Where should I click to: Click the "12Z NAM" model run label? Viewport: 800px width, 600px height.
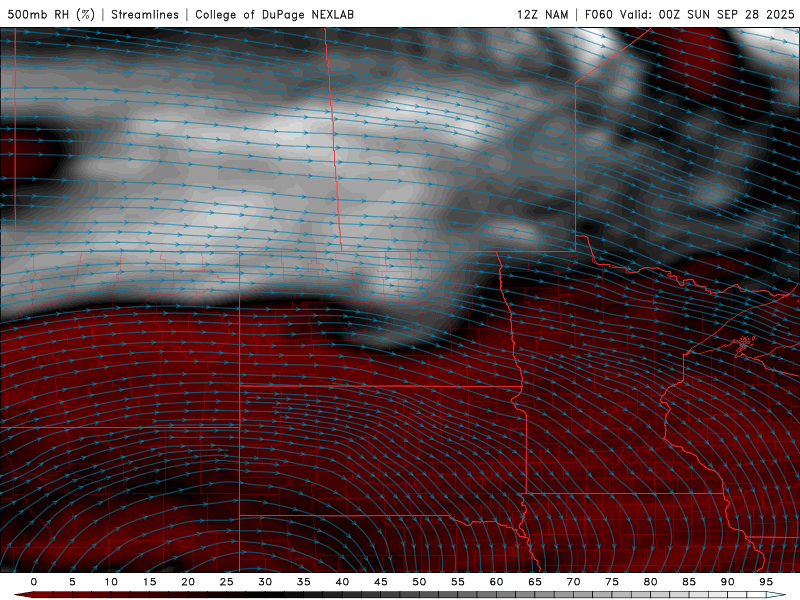pyautogui.click(x=543, y=14)
